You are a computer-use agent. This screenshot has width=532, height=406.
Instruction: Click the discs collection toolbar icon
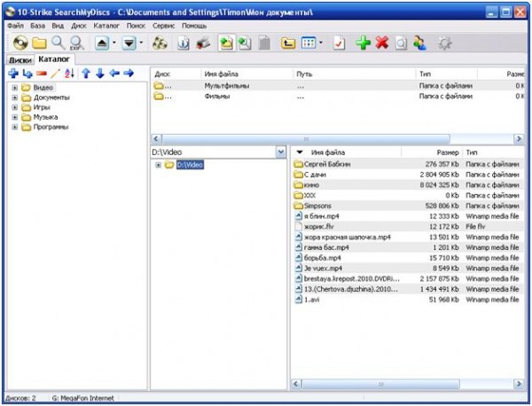(x=160, y=43)
